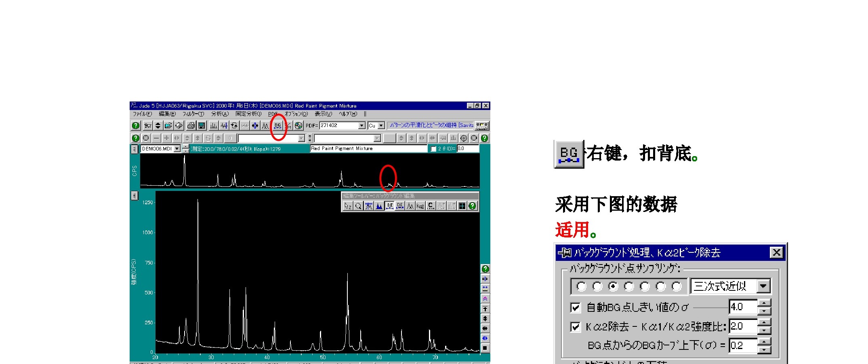868x364 pixels.
Task: Click the CD-ROM disc icon beside PDF field
Action: click(x=298, y=125)
